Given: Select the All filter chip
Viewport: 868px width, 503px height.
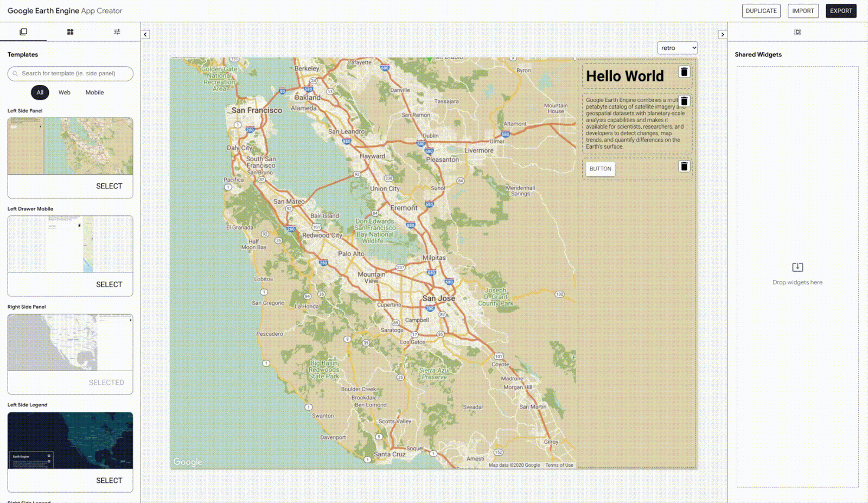Looking at the screenshot, I should [40, 92].
